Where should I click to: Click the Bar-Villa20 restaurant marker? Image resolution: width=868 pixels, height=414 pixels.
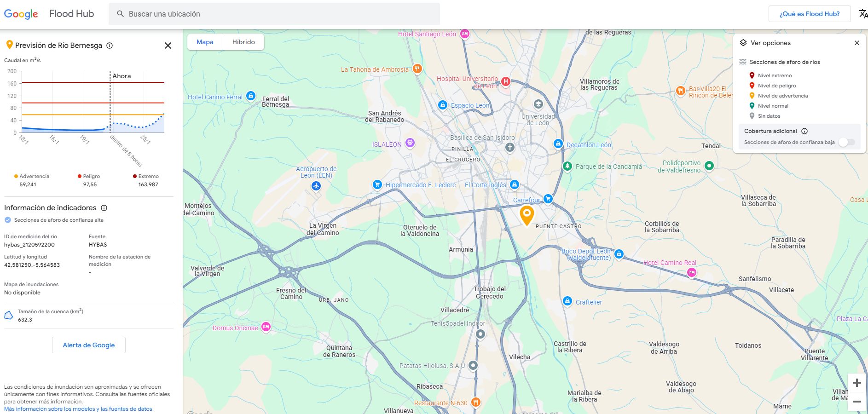[x=681, y=91]
